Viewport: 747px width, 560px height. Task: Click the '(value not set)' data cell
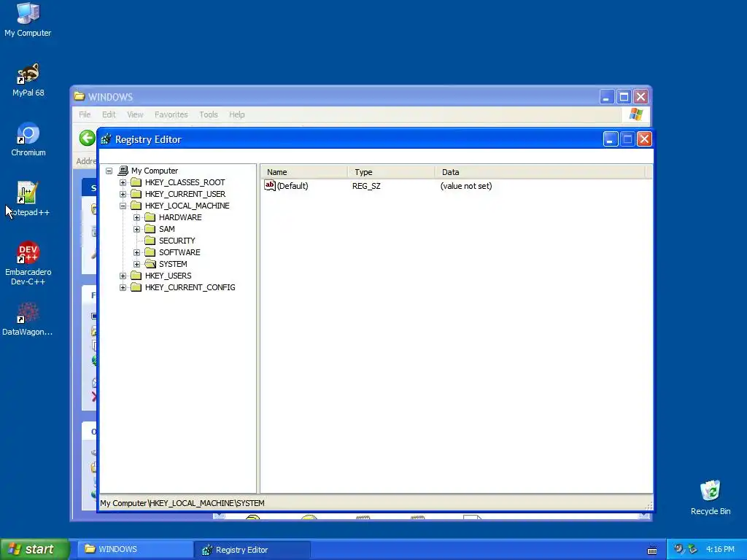pyautogui.click(x=466, y=186)
